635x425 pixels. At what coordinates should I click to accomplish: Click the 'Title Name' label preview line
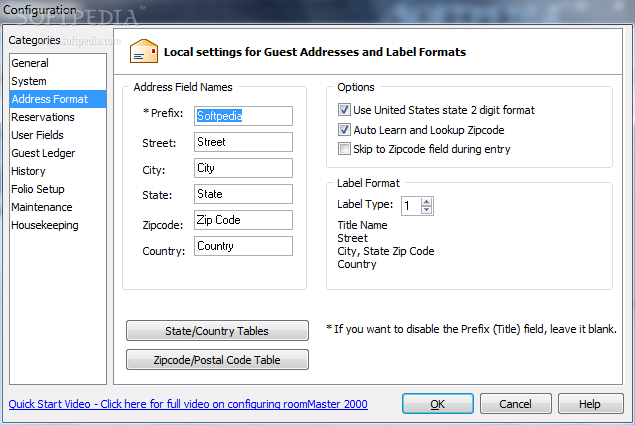click(362, 225)
